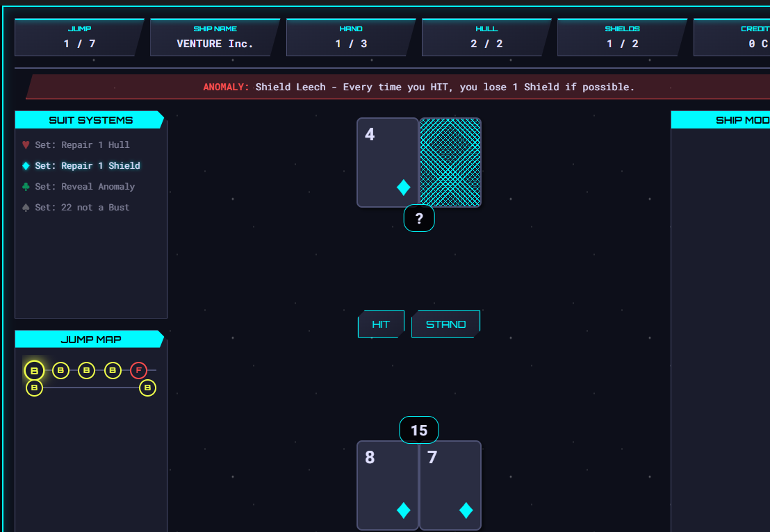
Task: Click the JUMP MAP panel header
Action: pyautogui.click(x=90, y=339)
